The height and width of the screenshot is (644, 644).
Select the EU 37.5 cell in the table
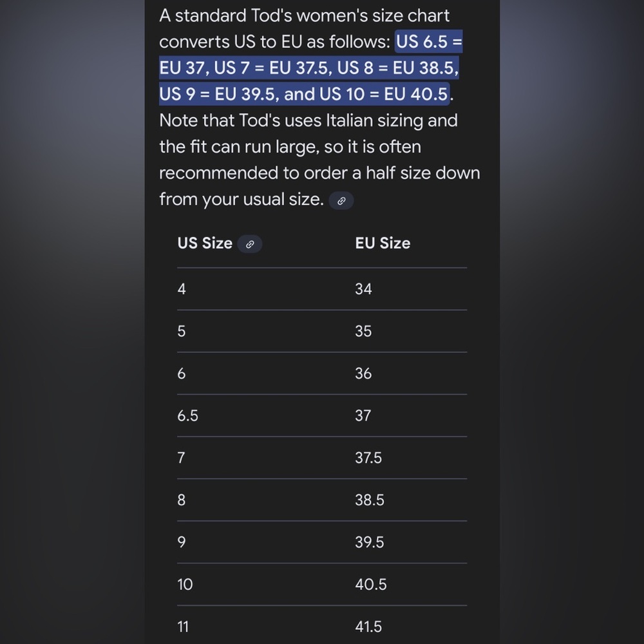tap(368, 458)
